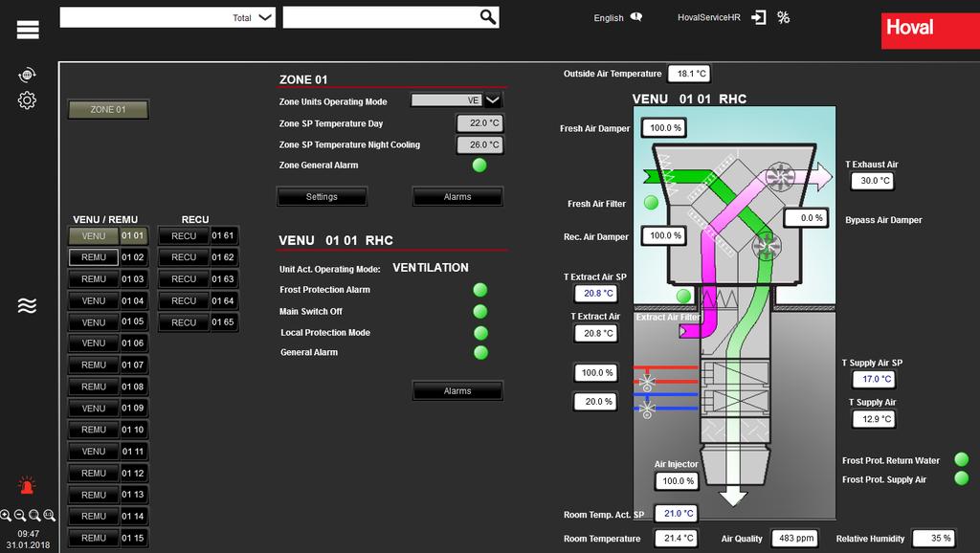Click Frost Protection Alarm status light
Screen dimensions: 980x553
[x=480, y=290]
